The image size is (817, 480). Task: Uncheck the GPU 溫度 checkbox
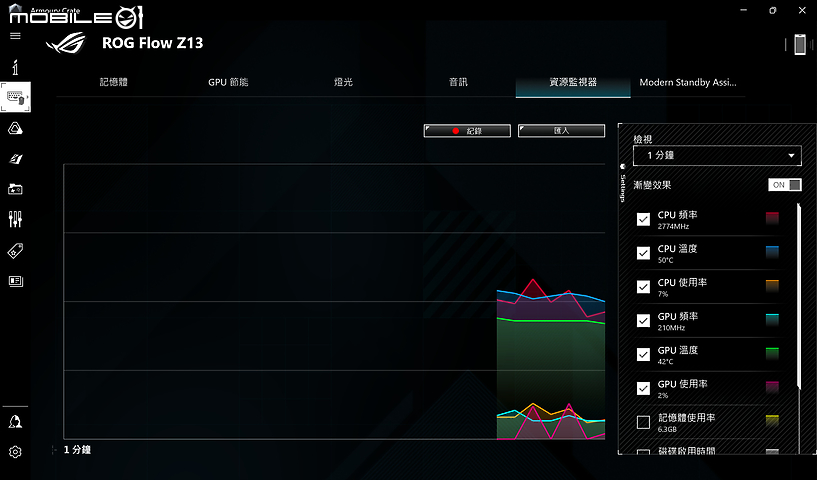643,355
